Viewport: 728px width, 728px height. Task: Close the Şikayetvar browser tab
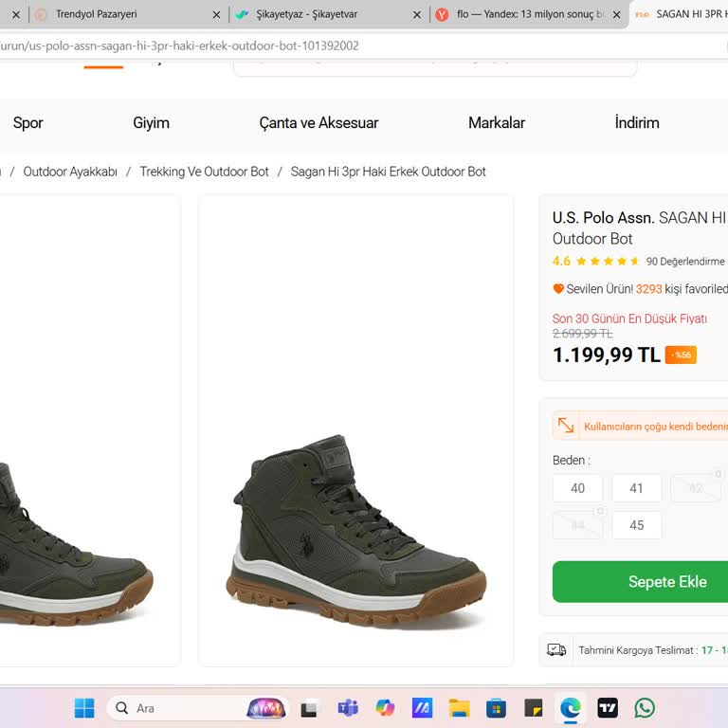coord(417,15)
